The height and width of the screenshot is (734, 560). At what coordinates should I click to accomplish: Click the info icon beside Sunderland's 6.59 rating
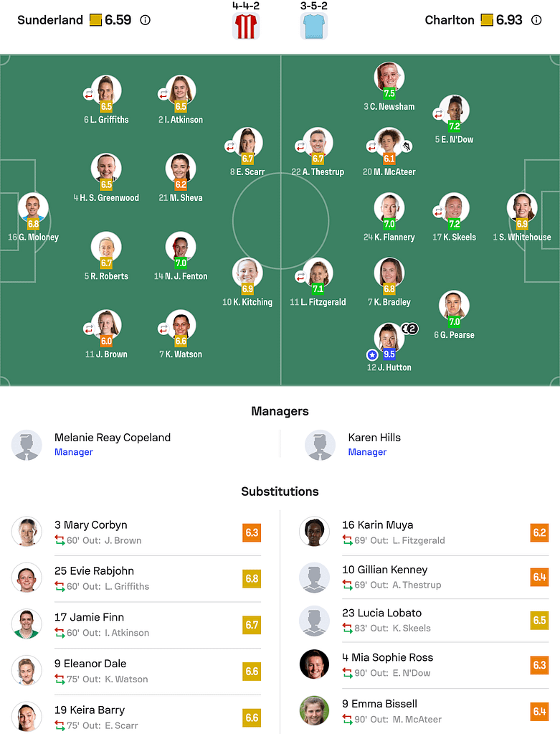[145, 20]
